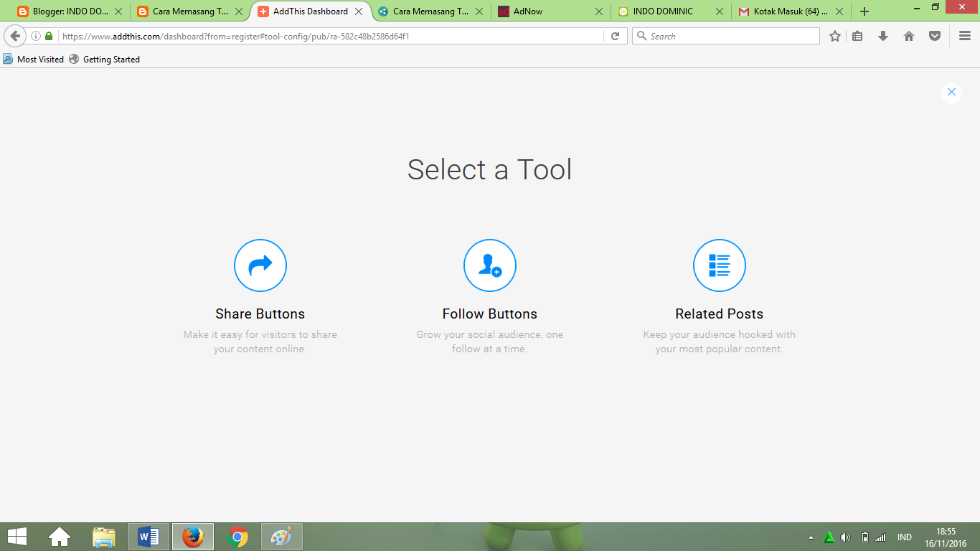Click the Firefox taskbar icon
This screenshot has width=980, height=551.
pyautogui.click(x=193, y=537)
